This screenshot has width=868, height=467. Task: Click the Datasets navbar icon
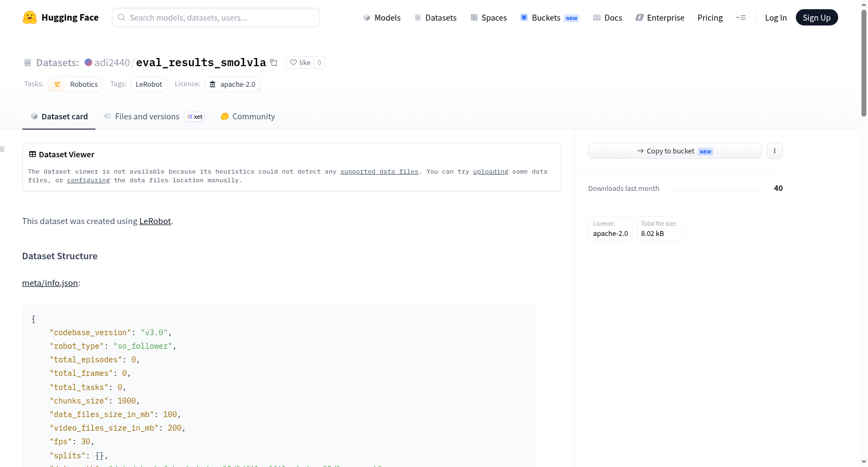point(418,17)
